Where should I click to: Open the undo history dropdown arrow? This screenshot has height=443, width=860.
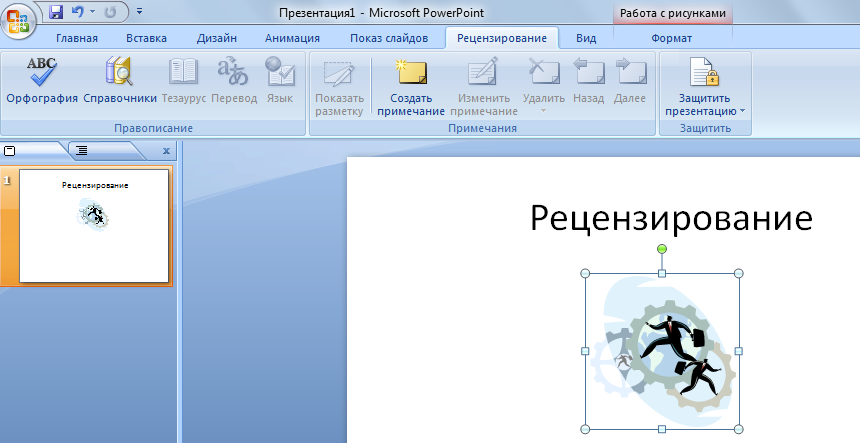click(x=92, y=12)
